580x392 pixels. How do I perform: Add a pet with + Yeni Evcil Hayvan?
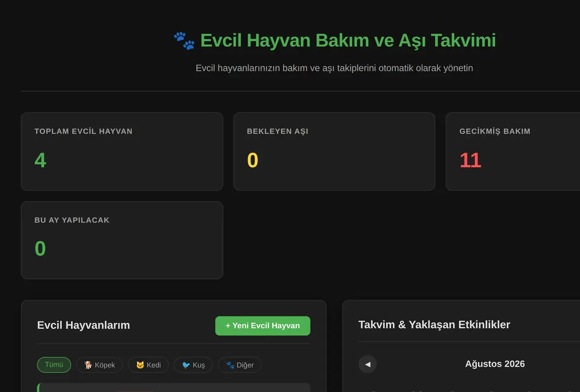pyautogui.click(x=262, y=326)
